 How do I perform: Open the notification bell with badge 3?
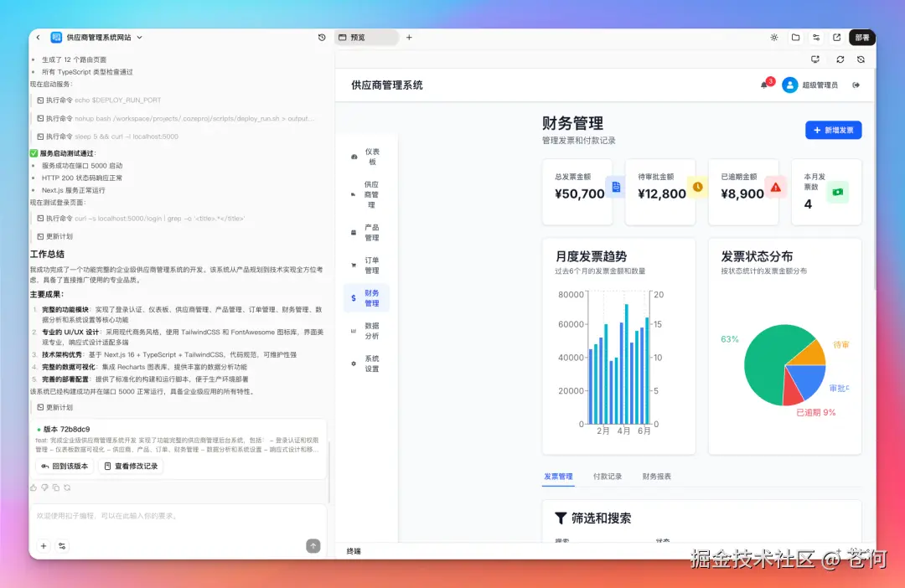tap(765, 85)
